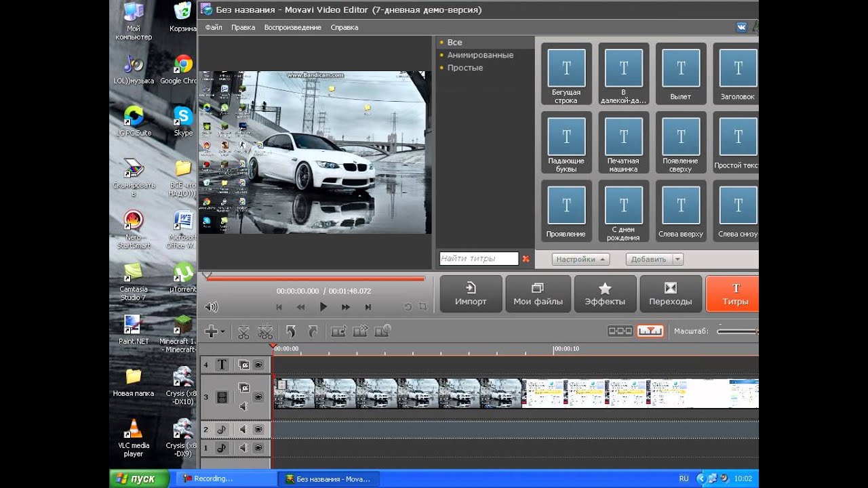This screenshot has width=868, height=488.
Task: Mute the speaker on audio track 1
Action: coord(243,448)
